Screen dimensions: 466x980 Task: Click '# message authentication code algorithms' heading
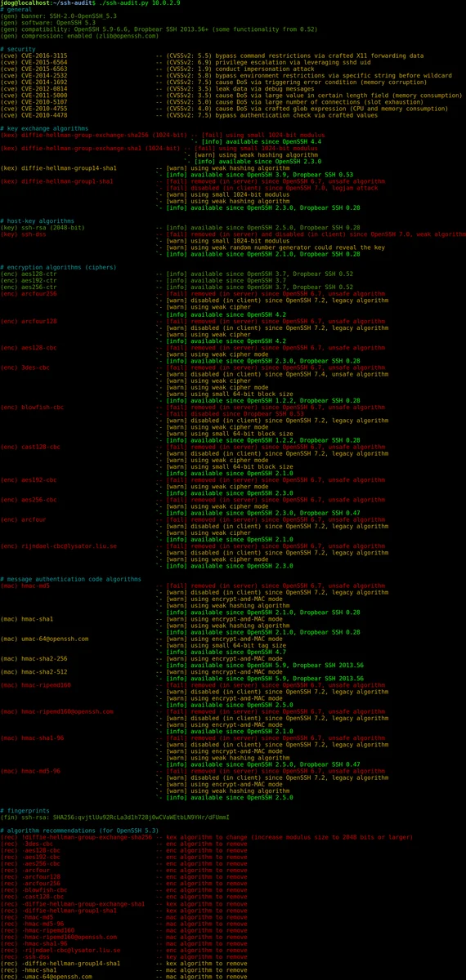coord(70,579)
